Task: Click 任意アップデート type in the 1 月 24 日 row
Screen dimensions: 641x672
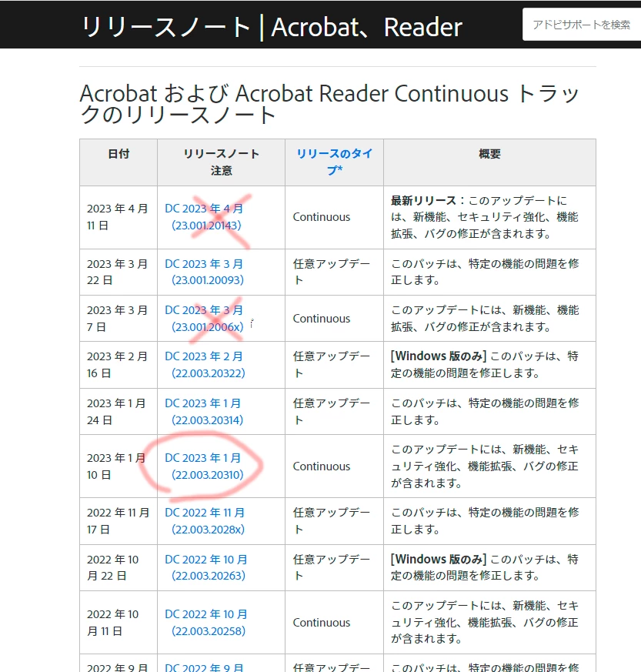Action: click(x=331, y=411)
